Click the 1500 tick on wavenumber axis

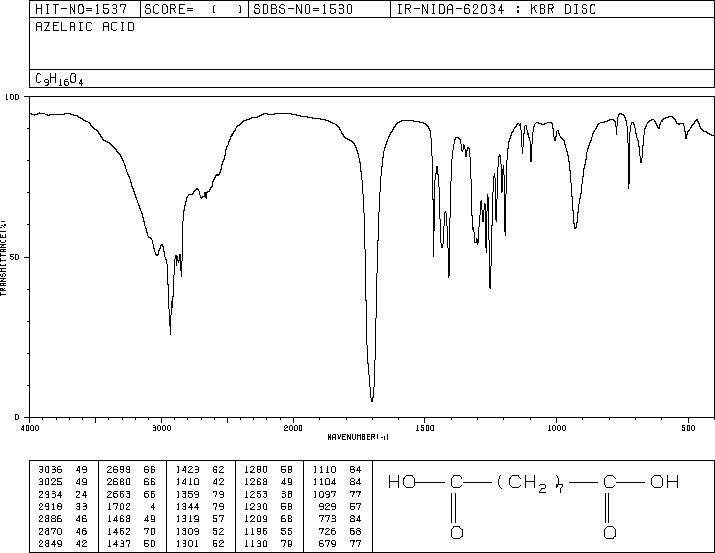[425, 428]
